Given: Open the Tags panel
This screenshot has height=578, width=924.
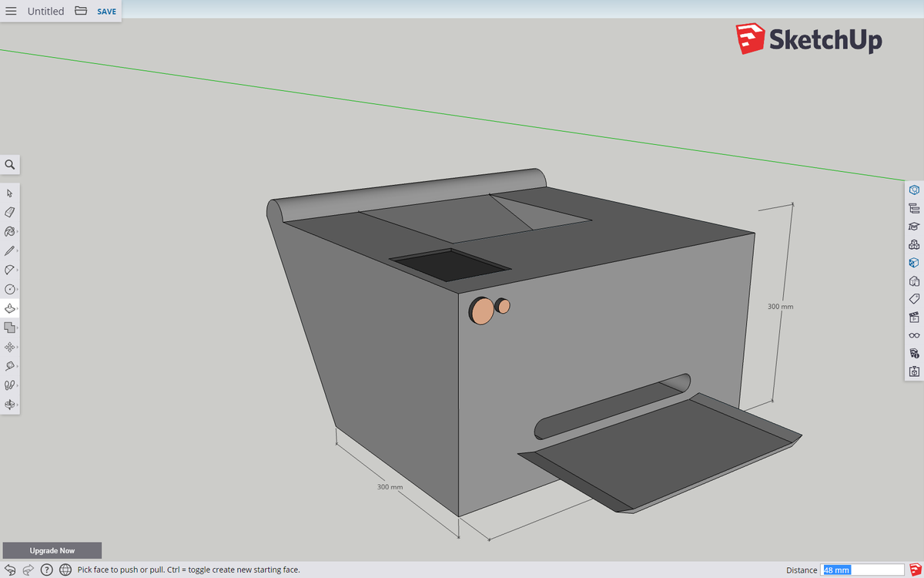Looking at the screenshot, I should click(914, 299).
